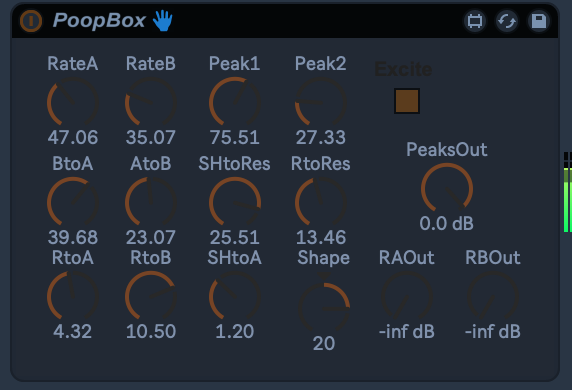Click the hot-swap preset icon
Image resolution: width=572 pixels, height=390 pixels.
pyautogui.click(x=507, y=21)
